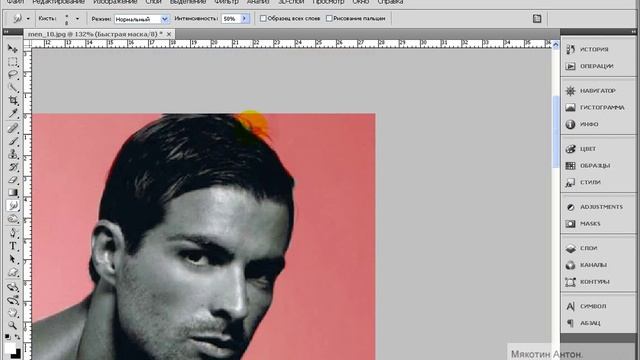Screen dimensions: 640x360
Task: Select the Zoom magnifier tool
Action: [x=13, y=326]
